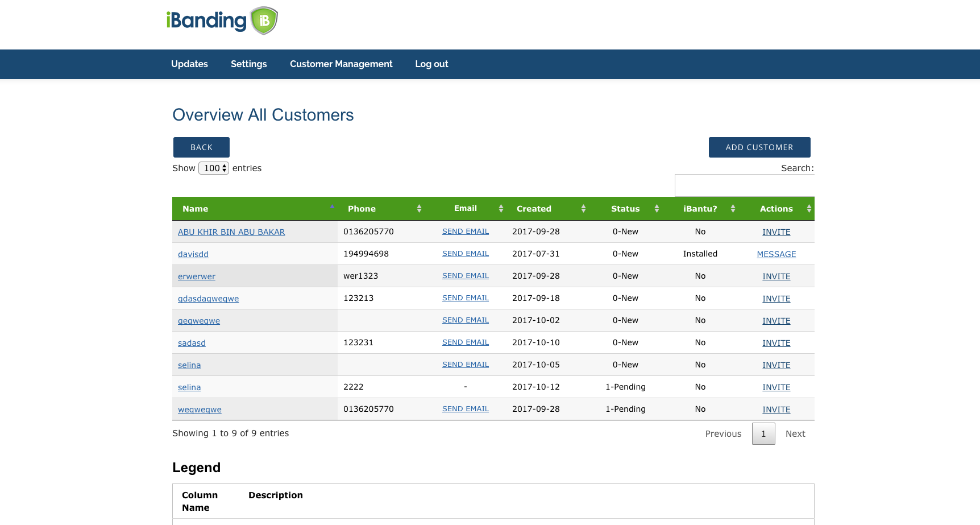Click the BACK button
980x525 pixels.
pyautogui.click(x=201, y=147)
